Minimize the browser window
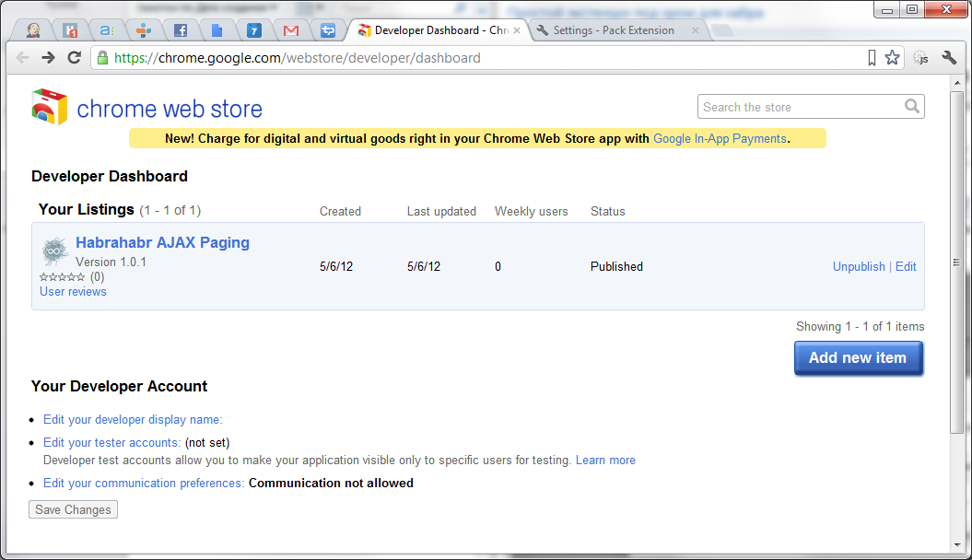This screenshot has width=972, height=560. point(887,9)
